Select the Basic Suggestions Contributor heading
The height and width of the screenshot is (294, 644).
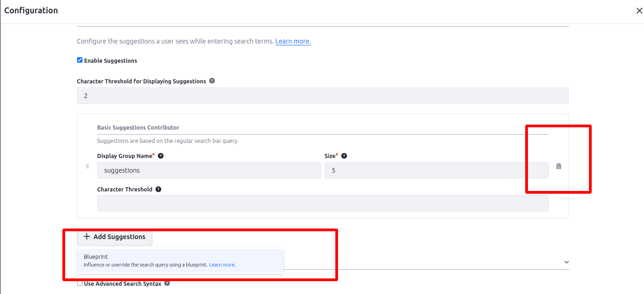pos(138,127)
